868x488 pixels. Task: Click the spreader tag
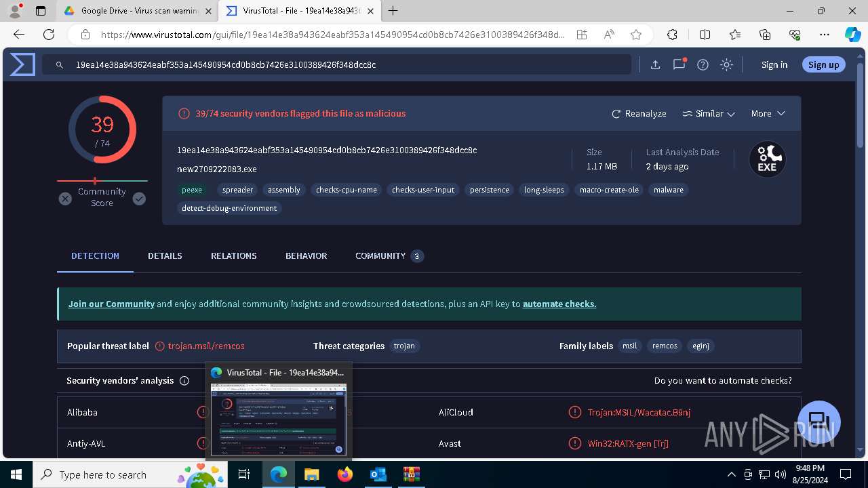pyautogui.click(x=237, y=190)
